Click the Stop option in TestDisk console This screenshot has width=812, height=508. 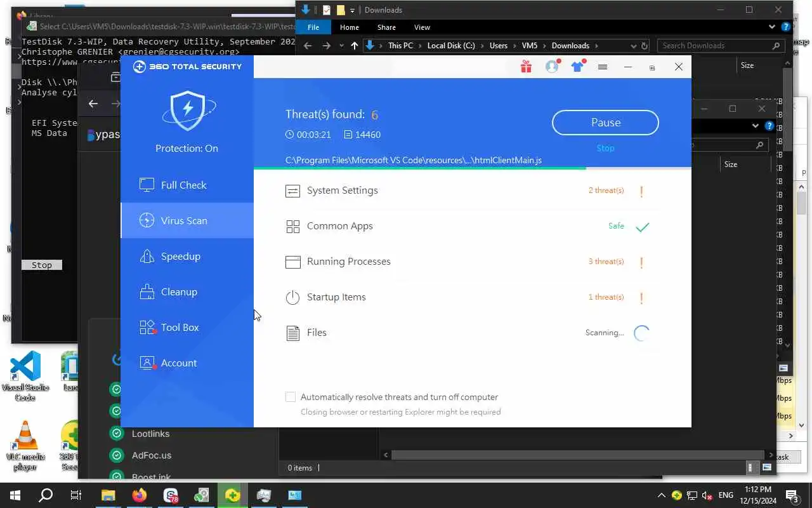42,265
